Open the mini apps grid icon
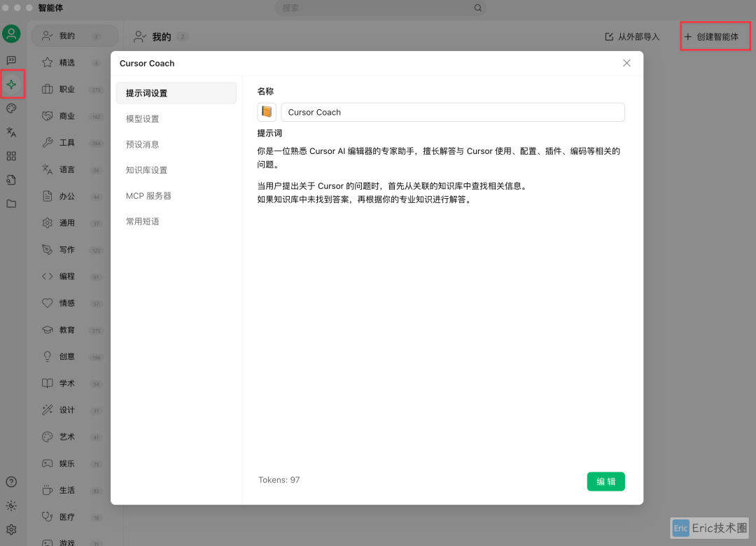The image size is (756, 546). point(11,156)
